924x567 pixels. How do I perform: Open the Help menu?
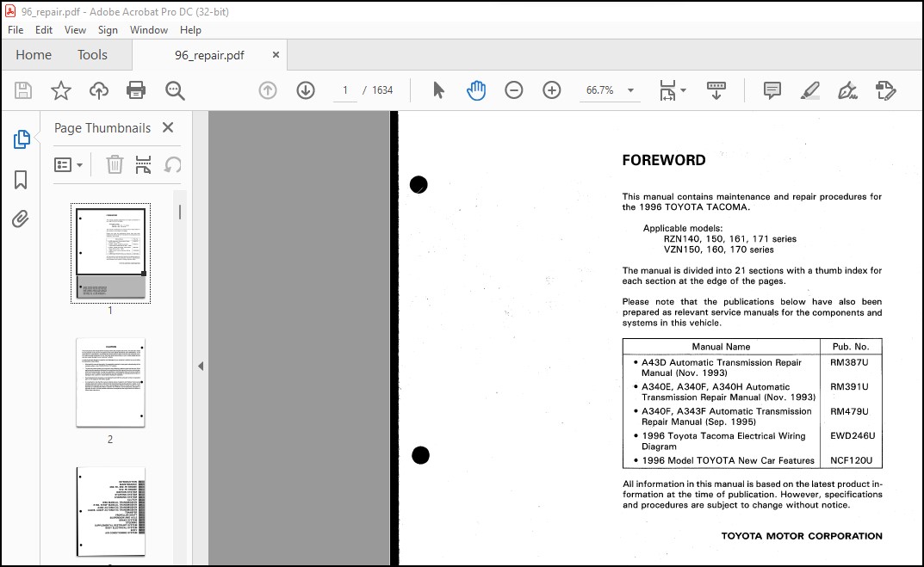190,30
